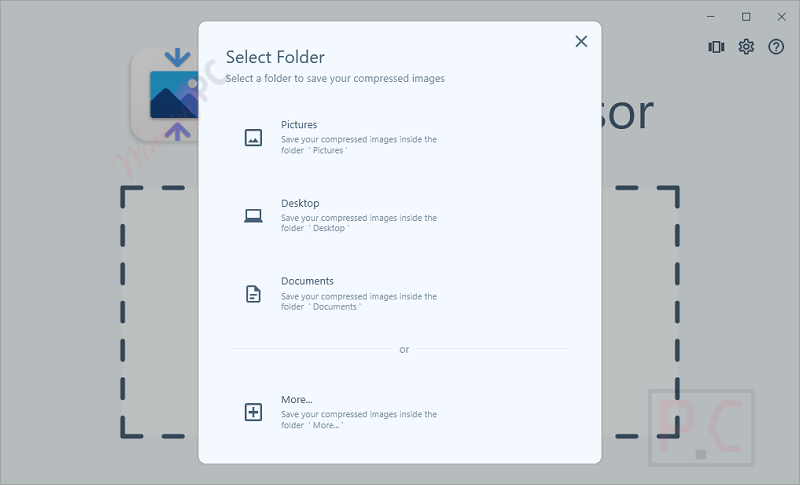Maximize the application window
This screenshot has width=800, height=485.
746,16
